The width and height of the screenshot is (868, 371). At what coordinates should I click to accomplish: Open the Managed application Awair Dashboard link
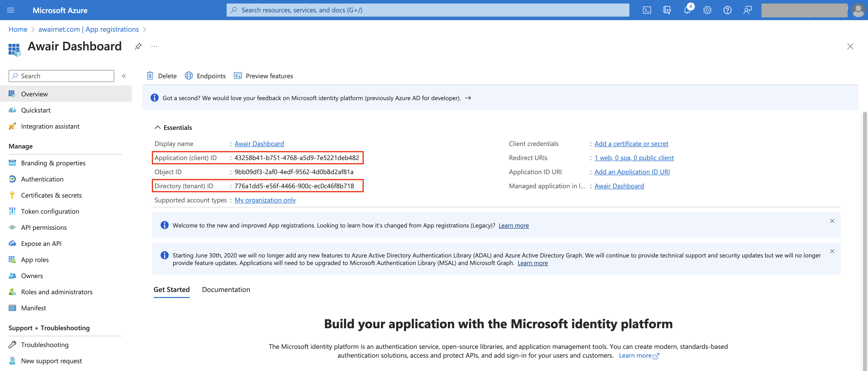(619, 186)
